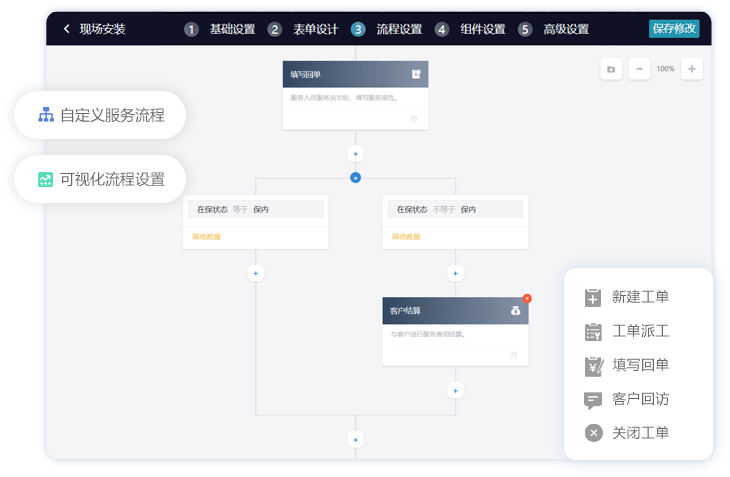Click 筛选数据 under the 不等于 condition

406,237
